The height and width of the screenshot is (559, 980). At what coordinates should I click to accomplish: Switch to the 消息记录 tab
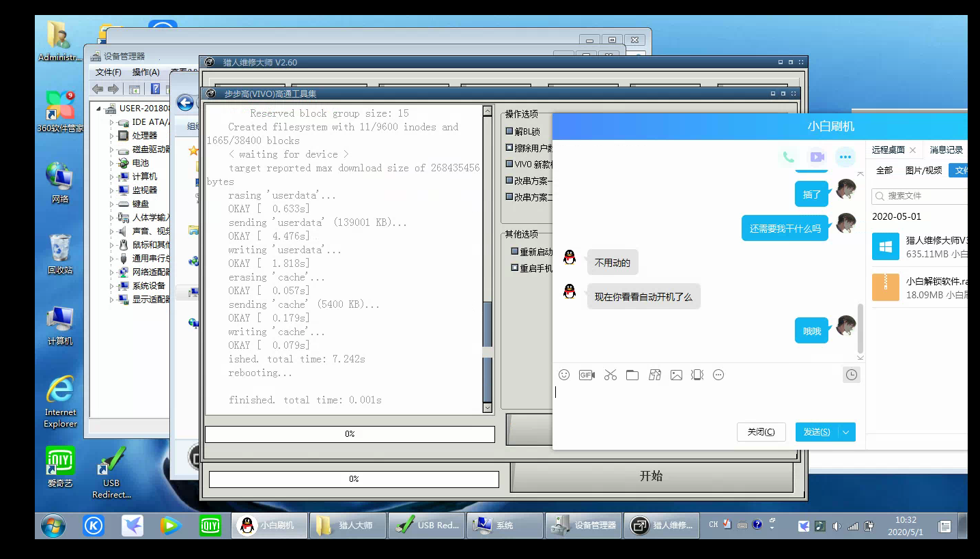pos(946,149)
